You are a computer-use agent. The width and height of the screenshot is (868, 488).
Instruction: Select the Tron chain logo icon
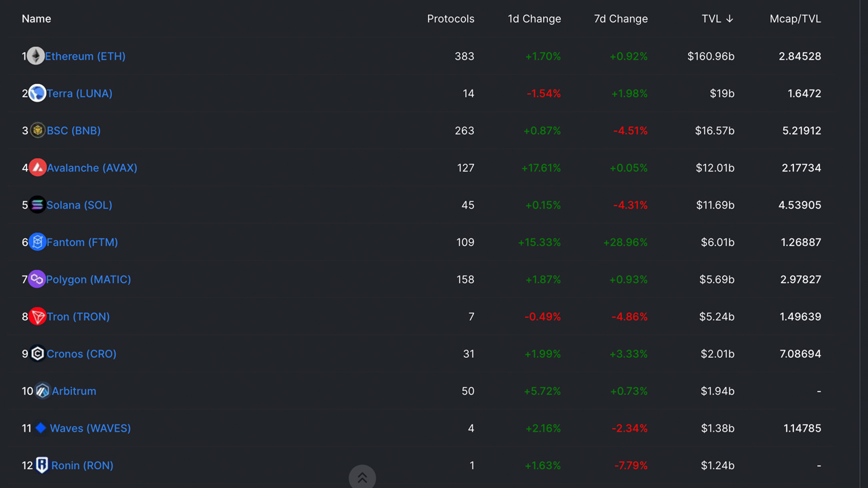pos(37,317)
